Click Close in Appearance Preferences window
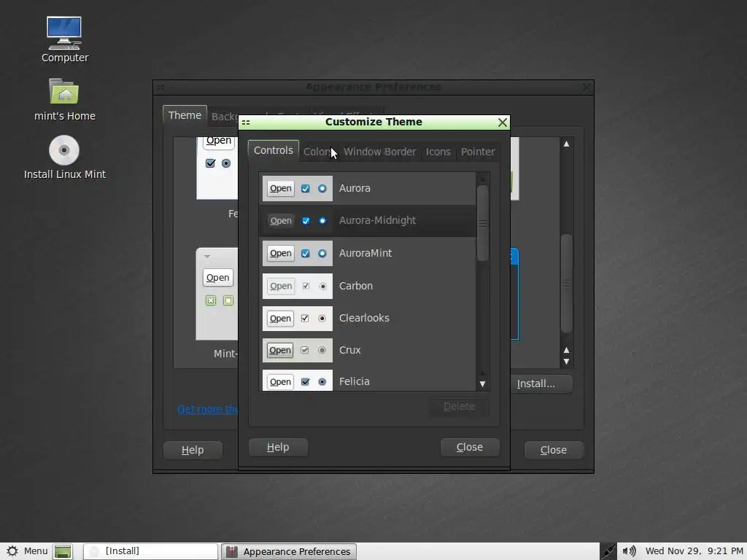 (x=554, y=450)
